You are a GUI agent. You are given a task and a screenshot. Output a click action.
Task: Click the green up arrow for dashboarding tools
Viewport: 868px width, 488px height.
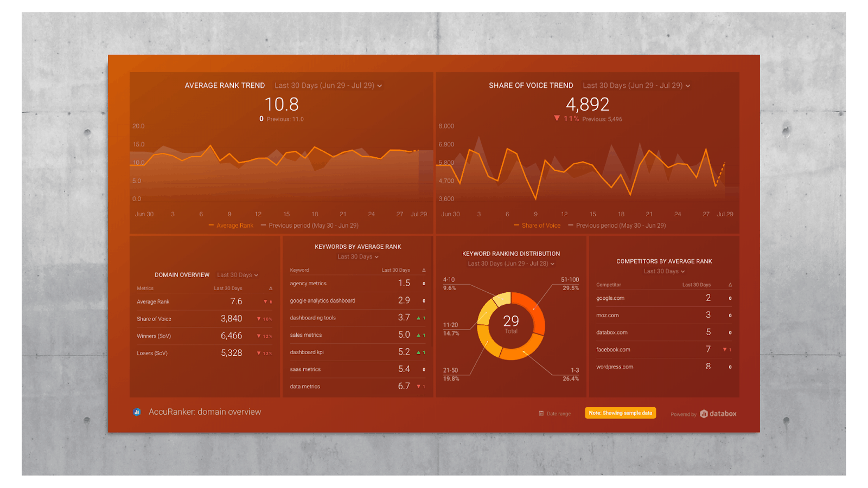(418, 318)
